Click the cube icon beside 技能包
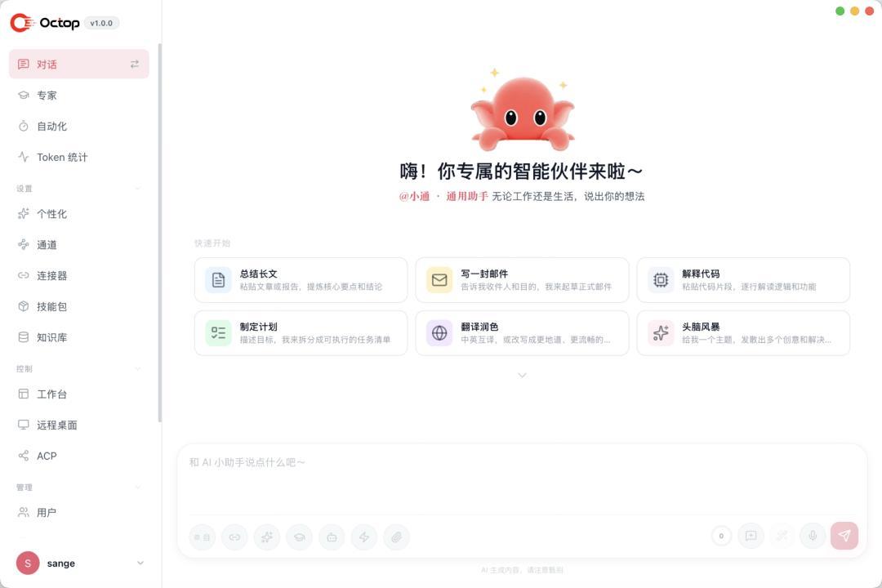882x588 pixels. [x=23, y=307]
